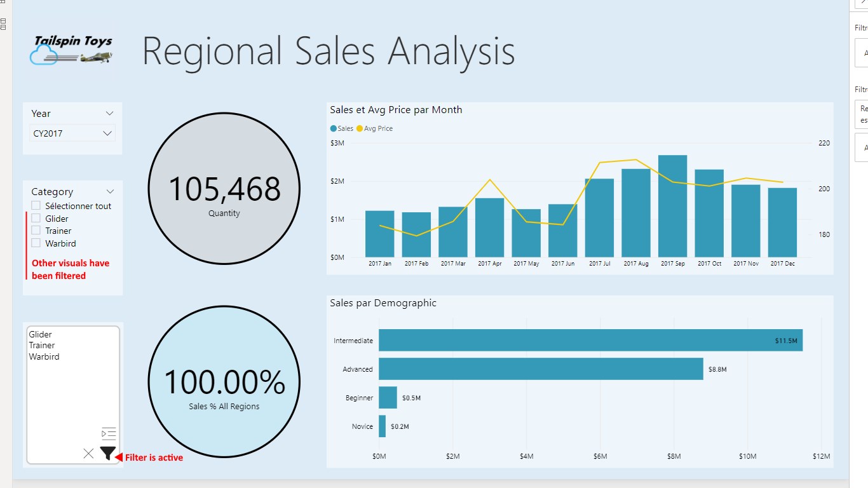Viewport: 868px width, 488px height.
Task: Click the Intermediate axis label
Action: 353,341
